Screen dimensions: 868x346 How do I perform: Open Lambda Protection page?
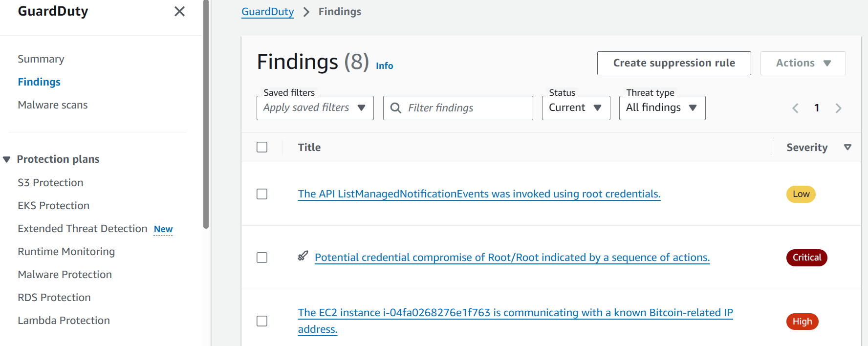64,321
